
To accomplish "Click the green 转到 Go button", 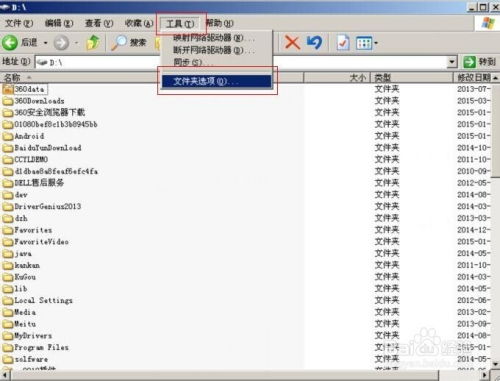I will 480,62.
